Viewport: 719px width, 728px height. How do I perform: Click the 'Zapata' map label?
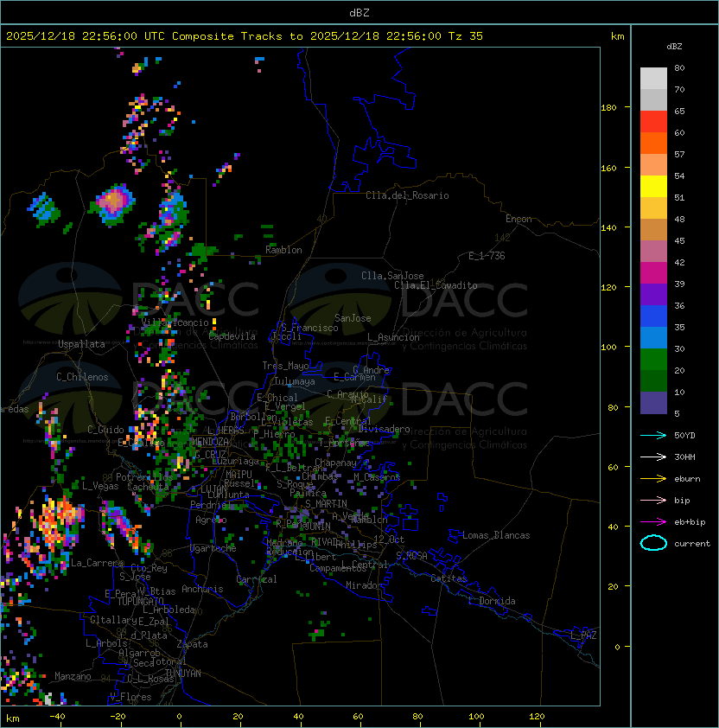pyautogui.click(x=192, y=644)
